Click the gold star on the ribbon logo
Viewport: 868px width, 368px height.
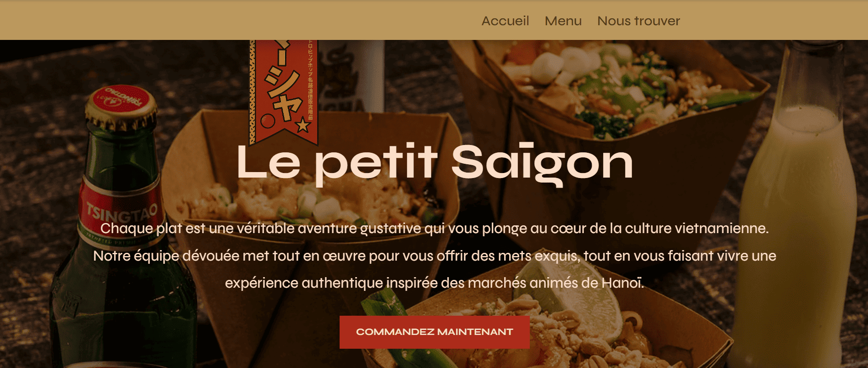coord(303,124)
